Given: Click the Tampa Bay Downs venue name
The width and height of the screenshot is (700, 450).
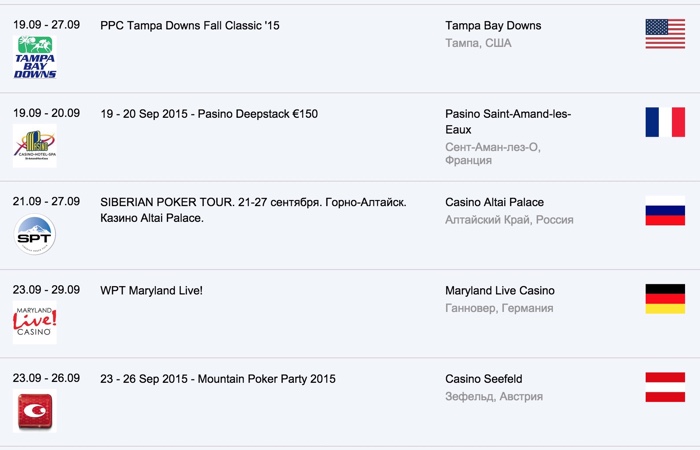Looking at the screenshot, I should point(494,25).
